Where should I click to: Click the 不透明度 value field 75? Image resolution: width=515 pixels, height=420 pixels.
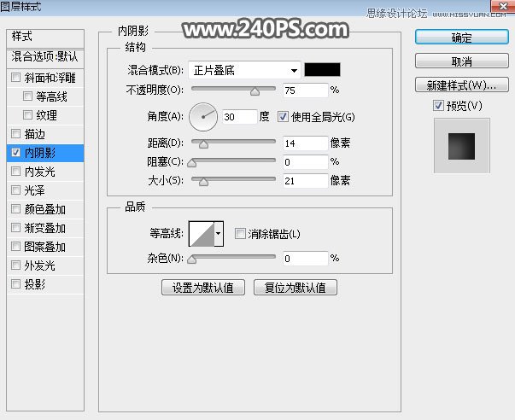306,90
